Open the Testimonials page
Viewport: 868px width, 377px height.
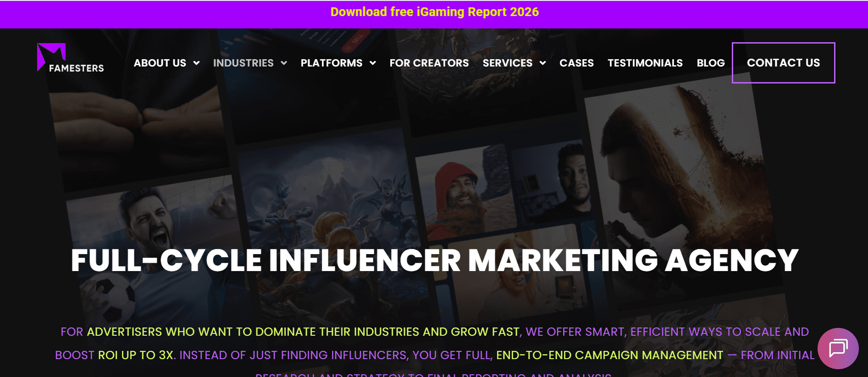tap(645, 63)
